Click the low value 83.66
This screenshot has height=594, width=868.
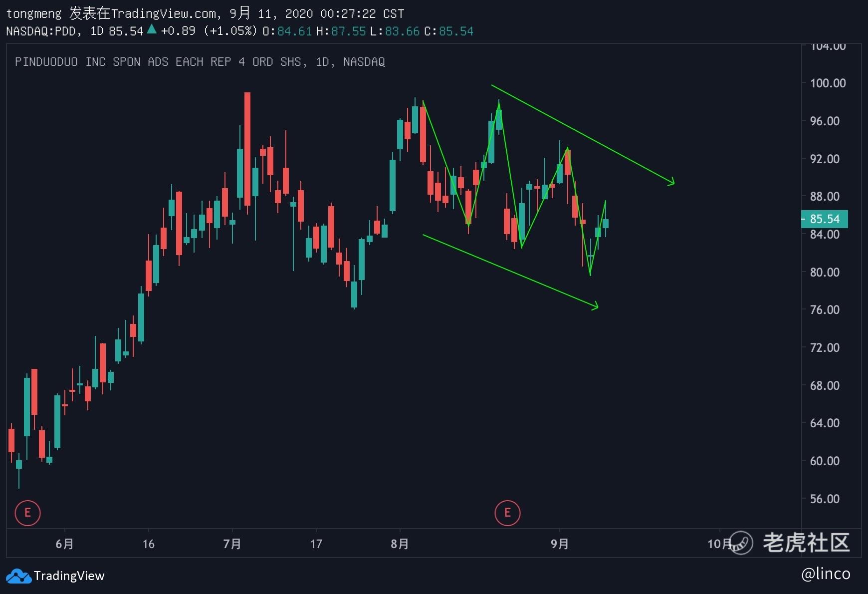402,31
